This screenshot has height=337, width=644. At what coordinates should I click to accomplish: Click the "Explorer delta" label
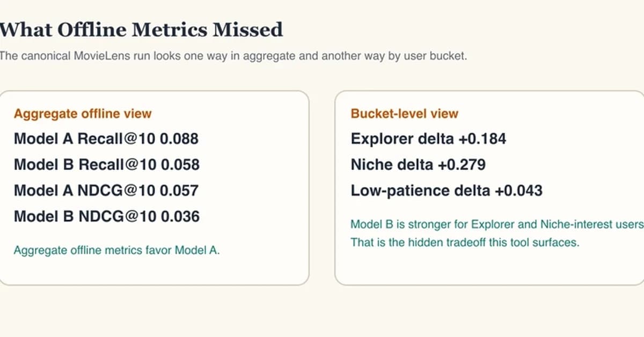pos(402,139)
